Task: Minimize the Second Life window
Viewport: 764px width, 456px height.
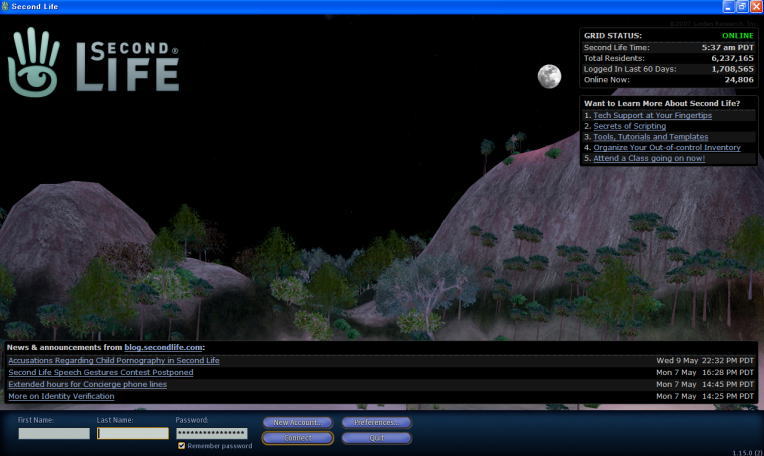Action: click(728, 6)
